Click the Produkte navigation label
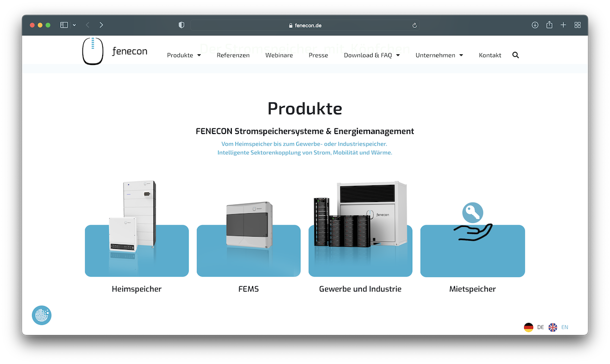The width and height of the screenshot is (610, 364). (180, 55)
